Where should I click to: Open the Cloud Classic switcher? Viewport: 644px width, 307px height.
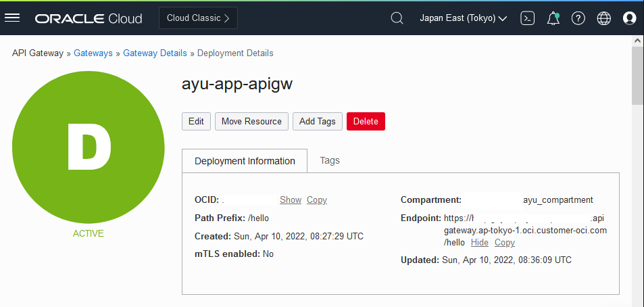(x=199, y=18)
